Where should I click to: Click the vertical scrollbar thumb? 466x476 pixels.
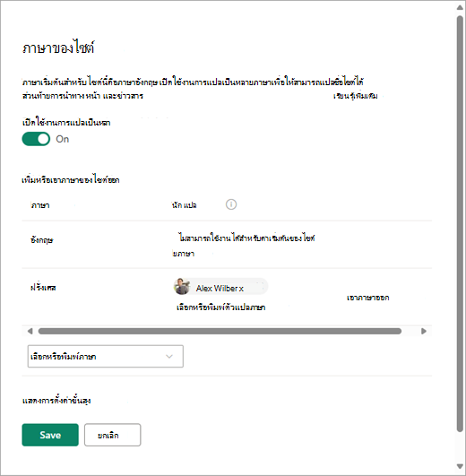[x=461, y=223]
